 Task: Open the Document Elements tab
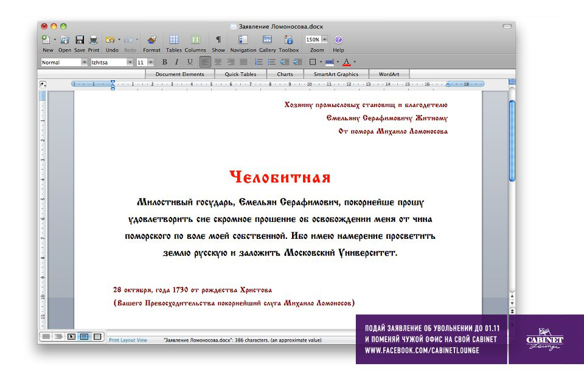179,74
